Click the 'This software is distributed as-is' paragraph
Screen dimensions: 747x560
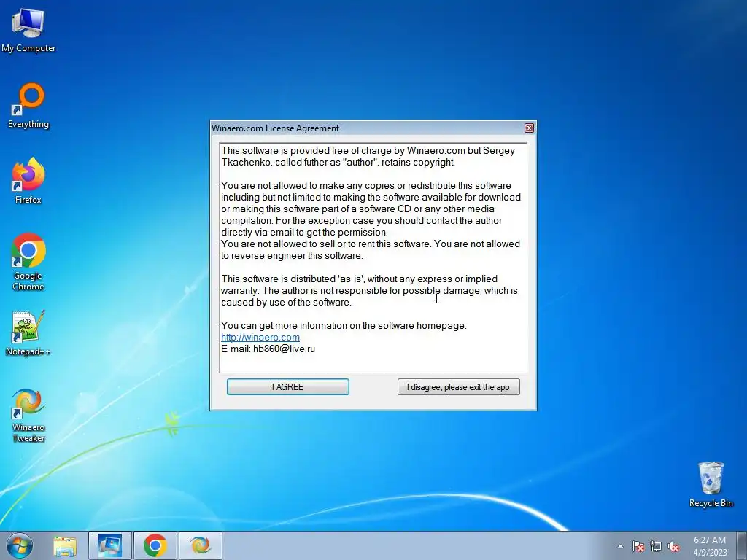pos(369,290)
